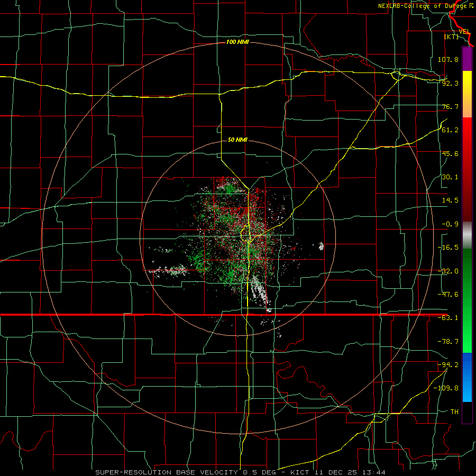The height and width of the screenshot is (476, 476).
Task: Click the isolated white echo east of radar
Action: (321, 246)
